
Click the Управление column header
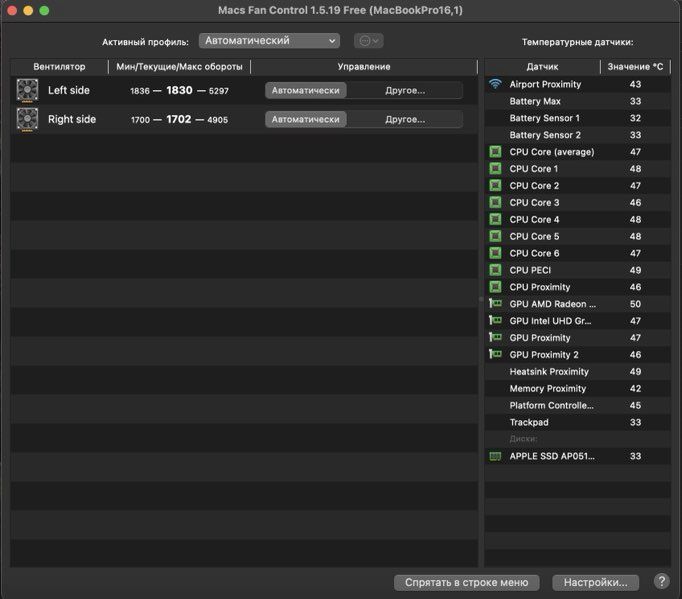[364, 67]
